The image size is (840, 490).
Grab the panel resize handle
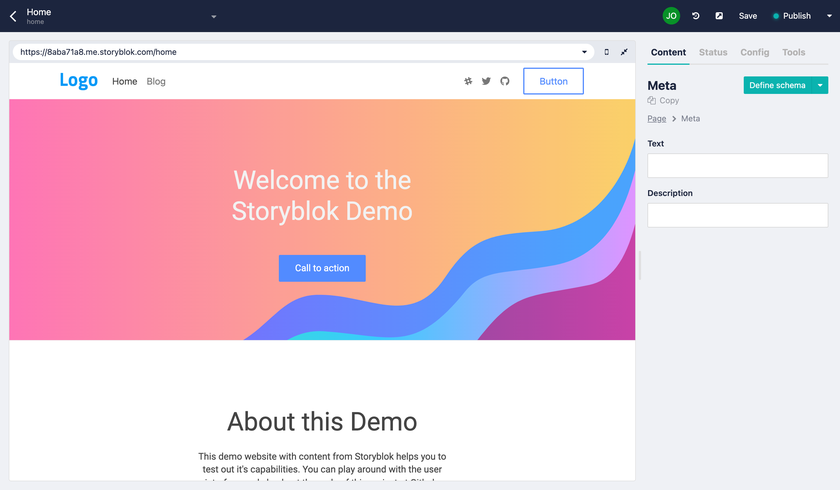[640, 265]
